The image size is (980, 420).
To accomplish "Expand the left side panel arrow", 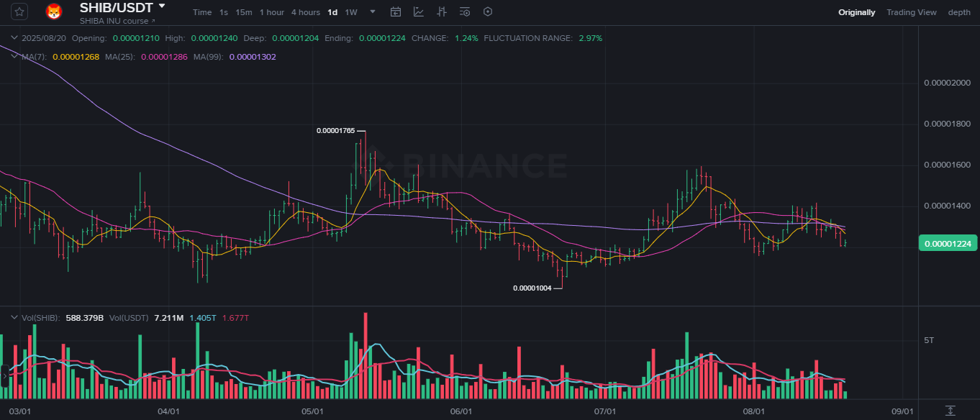I will click(x=4, y=376).
